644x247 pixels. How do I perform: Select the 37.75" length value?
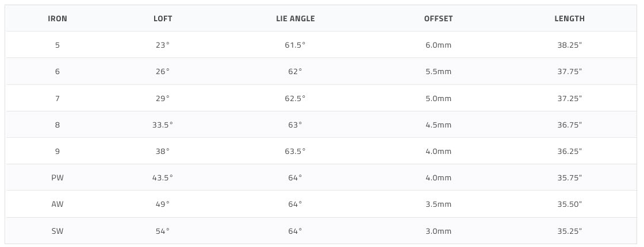(569, 72)
